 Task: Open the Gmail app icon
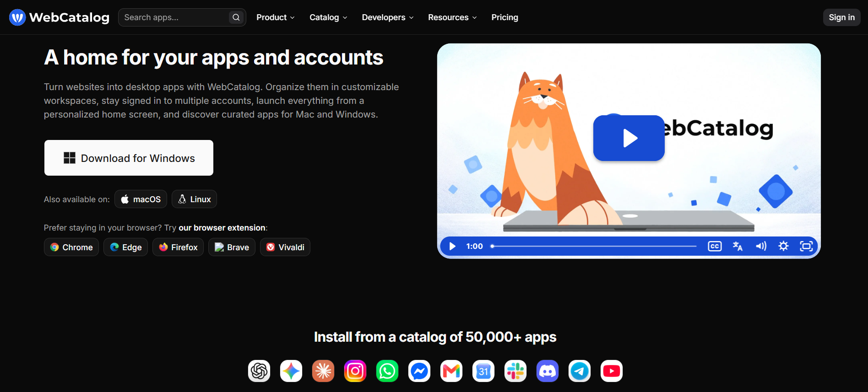coord(451,371)
